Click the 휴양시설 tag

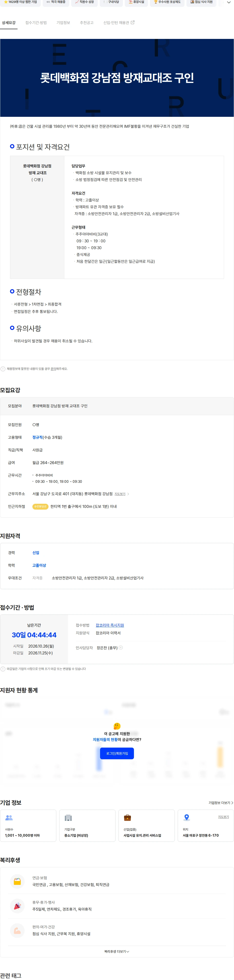tap(136, 2)
